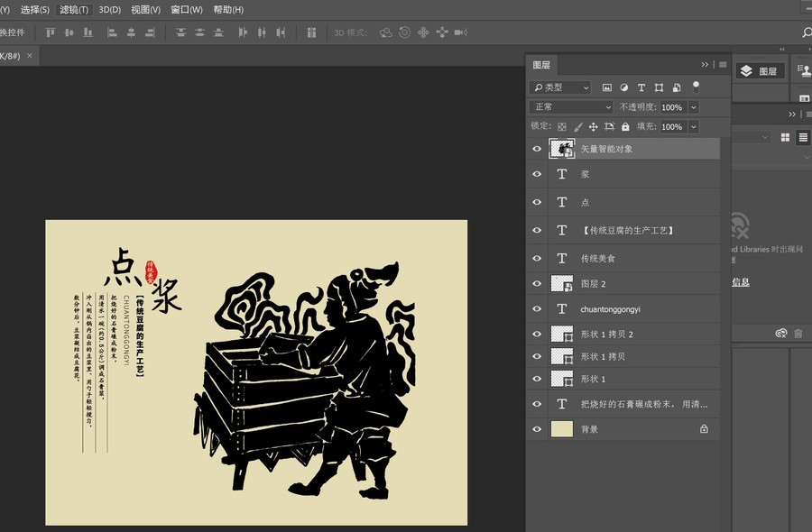The height and width of the screenshot is (532, 812).
Task: Open the 帮助(H) menu
Action: tap(228, 10)
